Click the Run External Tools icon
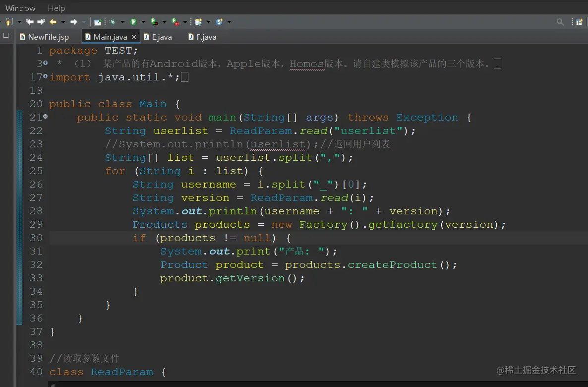 [x=175, y=22]
